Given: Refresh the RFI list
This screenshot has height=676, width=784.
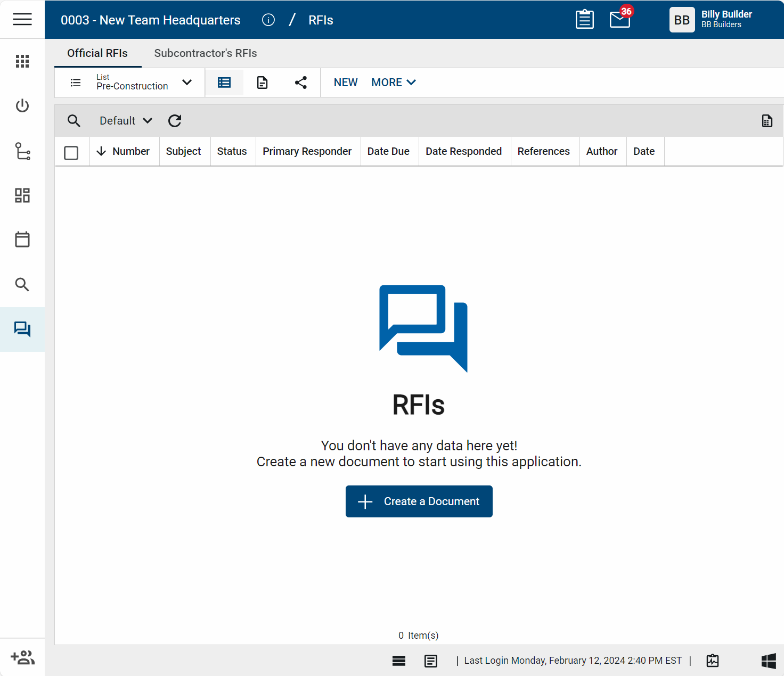Looking at the screenshot, I should (175, 121).
